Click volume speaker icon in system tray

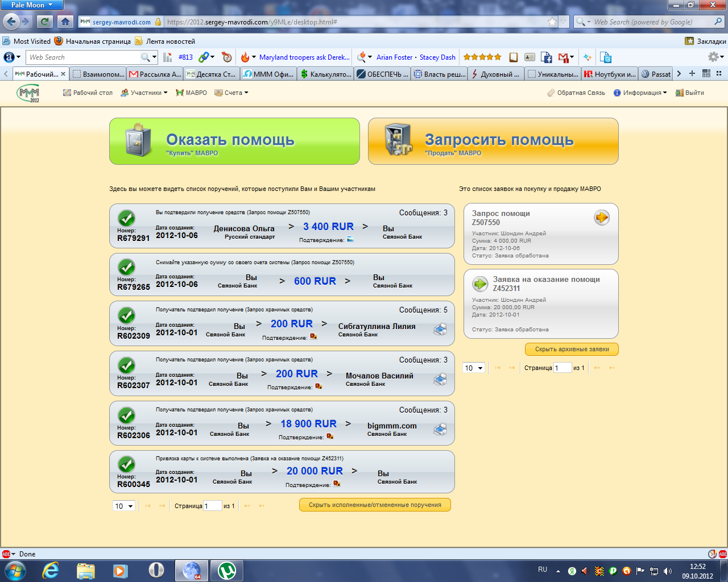[667, 571]
